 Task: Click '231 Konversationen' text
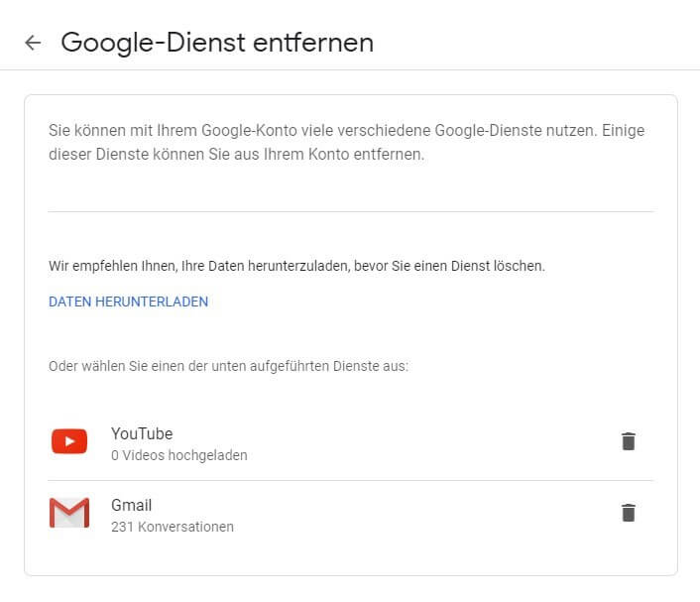173,527
